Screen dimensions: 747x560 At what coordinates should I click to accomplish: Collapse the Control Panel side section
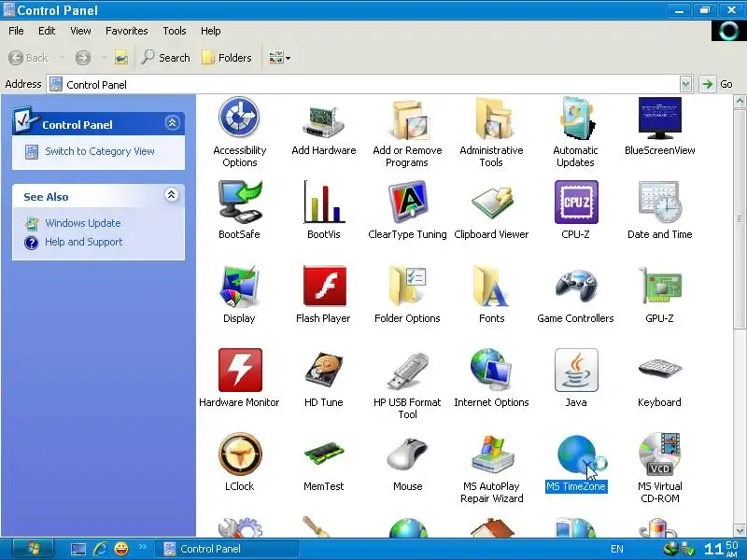coord(172,123)
